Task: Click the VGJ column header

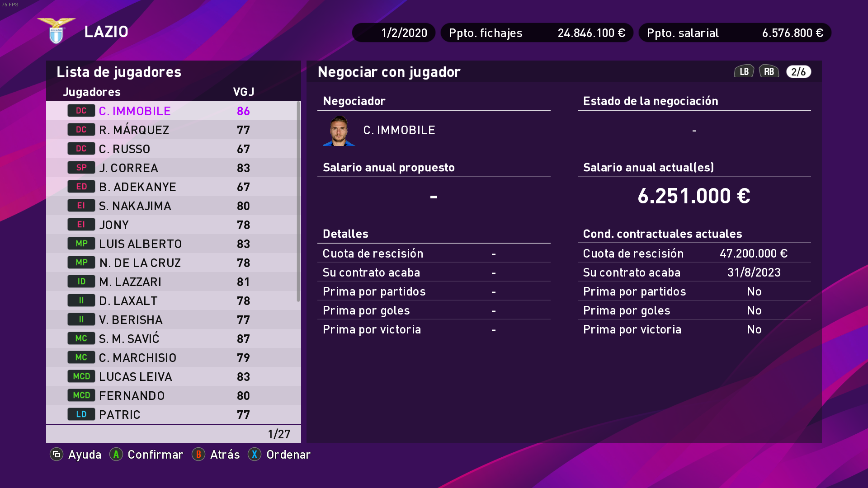Action: tap(243, 92)
